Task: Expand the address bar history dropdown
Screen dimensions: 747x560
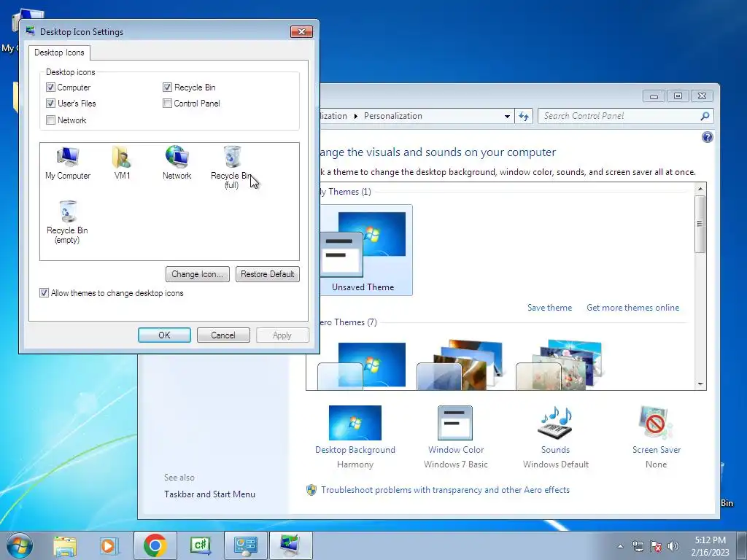Action: 508,116
